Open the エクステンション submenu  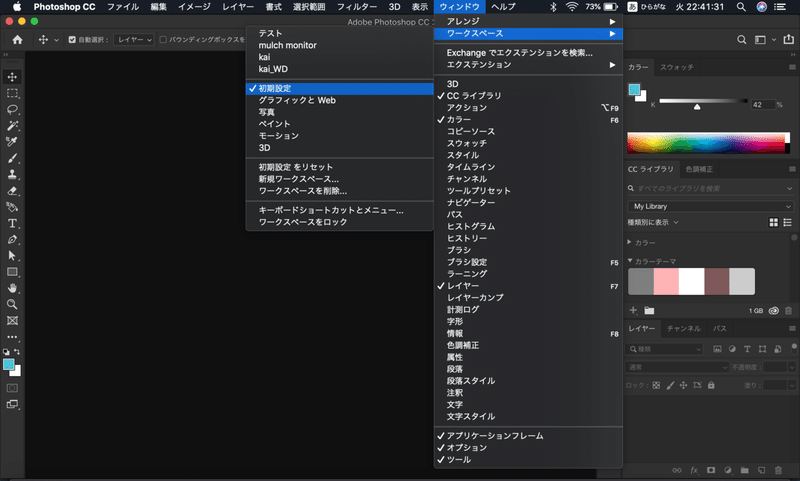pos(528,65)
